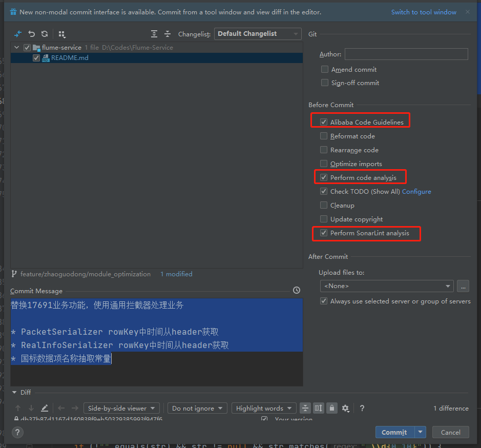Click the flume-service folder icon
The image size is (481, 448).
[x=36, y=48]
